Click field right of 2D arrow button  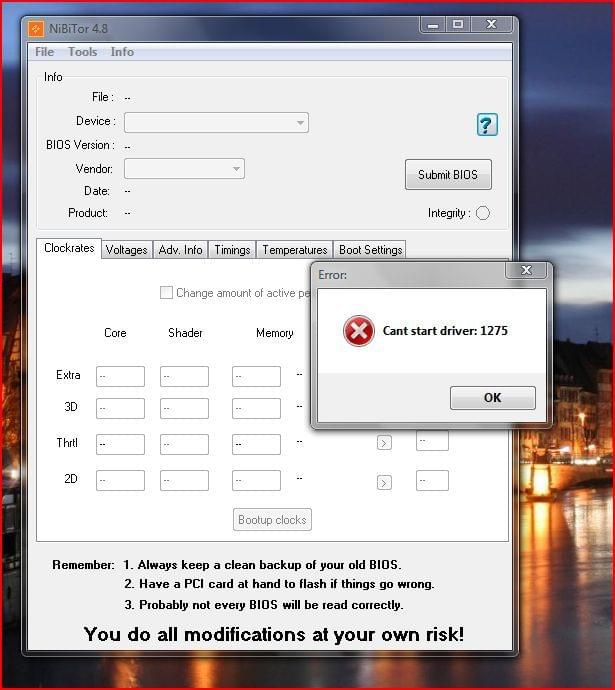coord(432,480)
